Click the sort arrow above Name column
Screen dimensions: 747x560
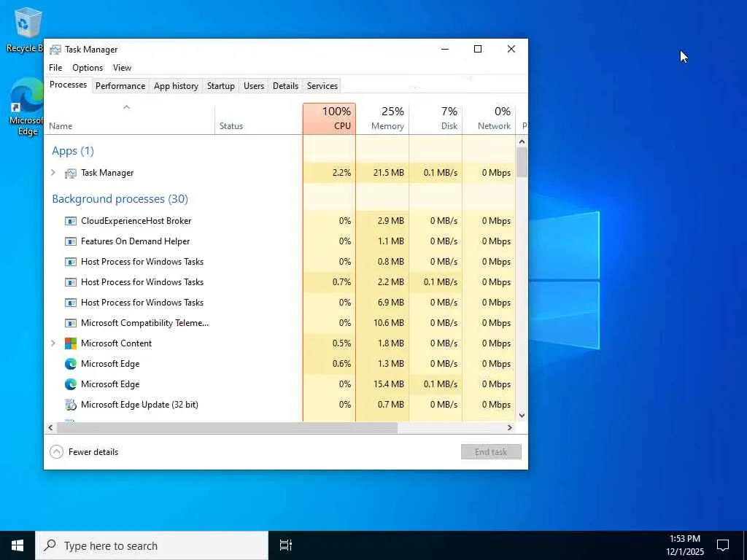[127, 108]
